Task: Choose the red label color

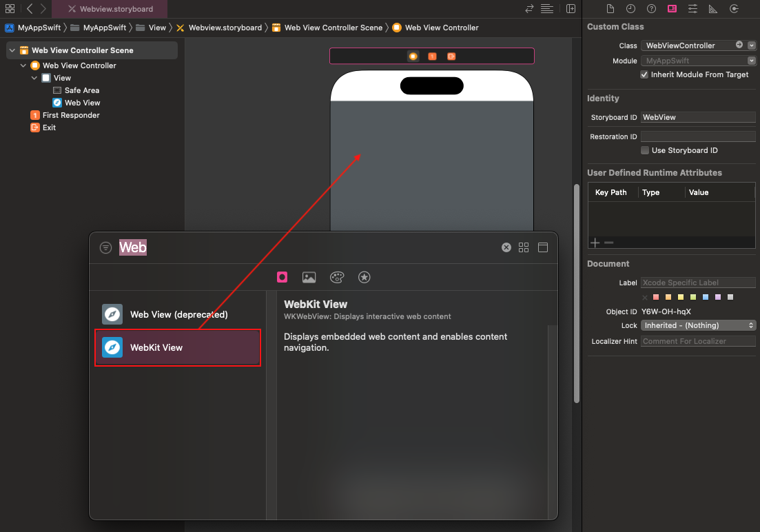Action: 656,297
